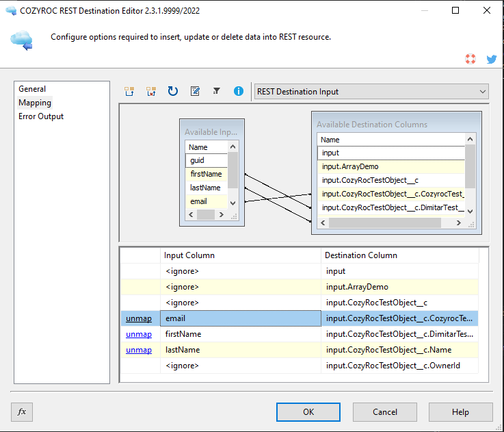Click the Help button
The width and height of the screenshot is (504, 432).
460,412
